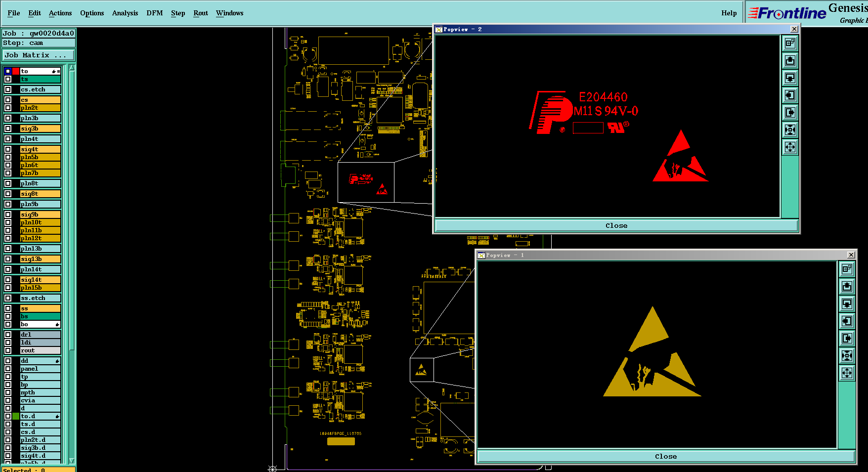
Task: Zoom out using Popview 1 icon
Action: (847, 373)
